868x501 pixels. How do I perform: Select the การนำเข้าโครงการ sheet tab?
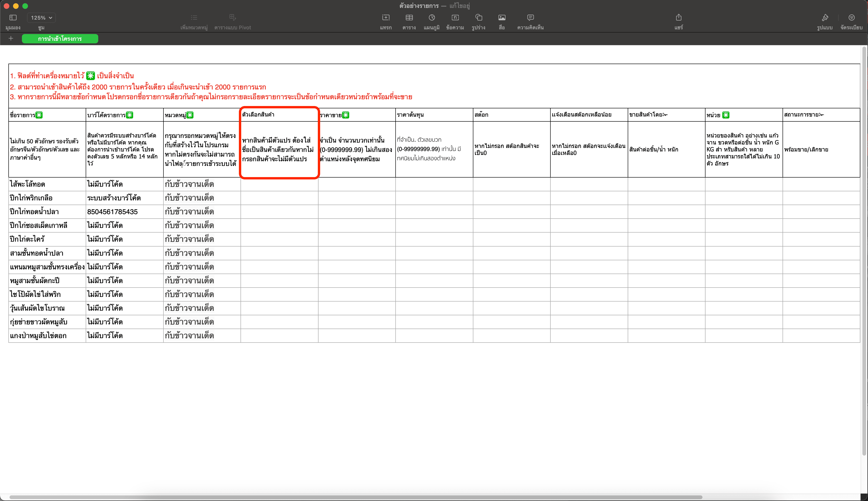tap(60, 39)
